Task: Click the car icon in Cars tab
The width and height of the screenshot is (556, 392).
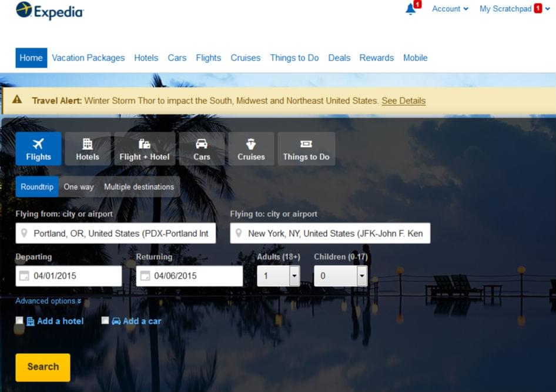Action: [x=202, y=143]
